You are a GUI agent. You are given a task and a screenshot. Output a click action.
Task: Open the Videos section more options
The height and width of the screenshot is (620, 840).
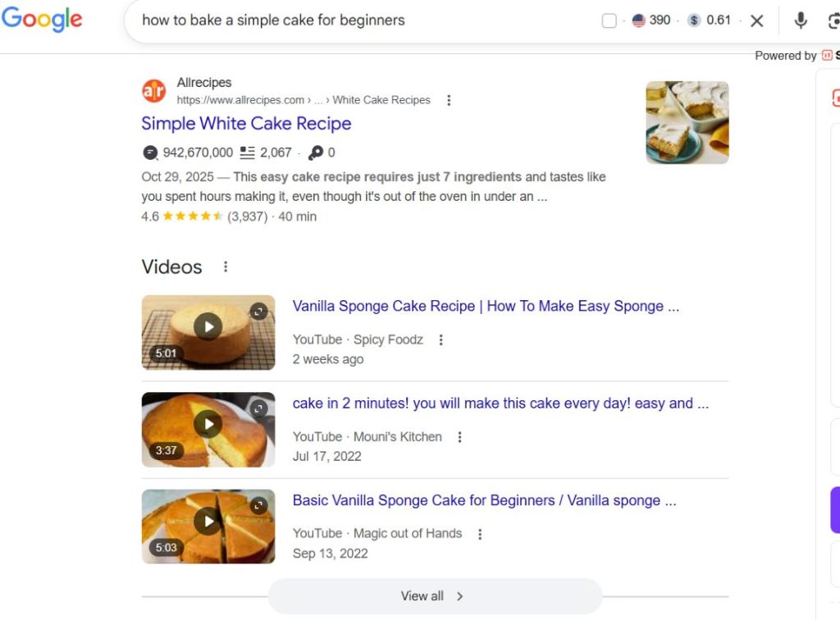pyautogui.click(x=226, y=267)
